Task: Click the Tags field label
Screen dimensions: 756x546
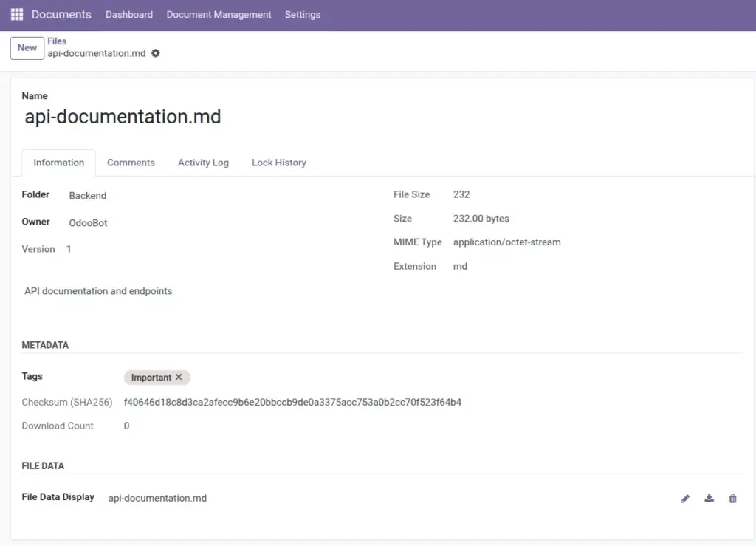Action: [x=32, y=376]
